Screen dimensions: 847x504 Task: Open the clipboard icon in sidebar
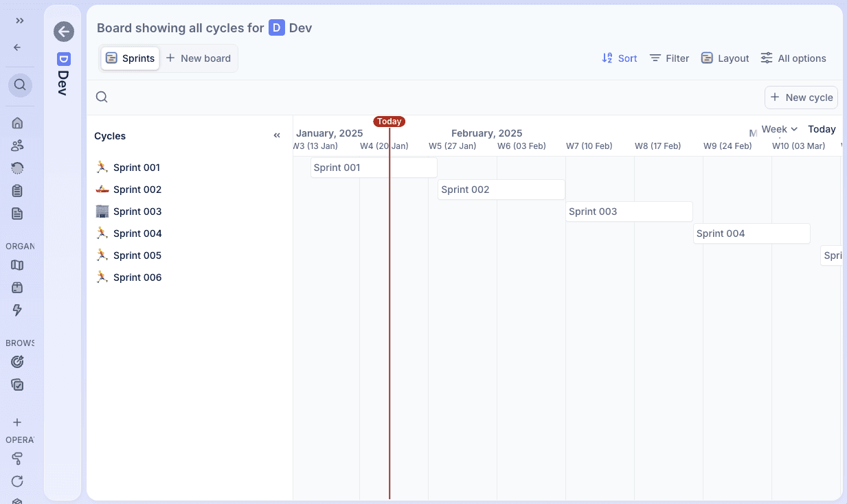click(18, 191)
